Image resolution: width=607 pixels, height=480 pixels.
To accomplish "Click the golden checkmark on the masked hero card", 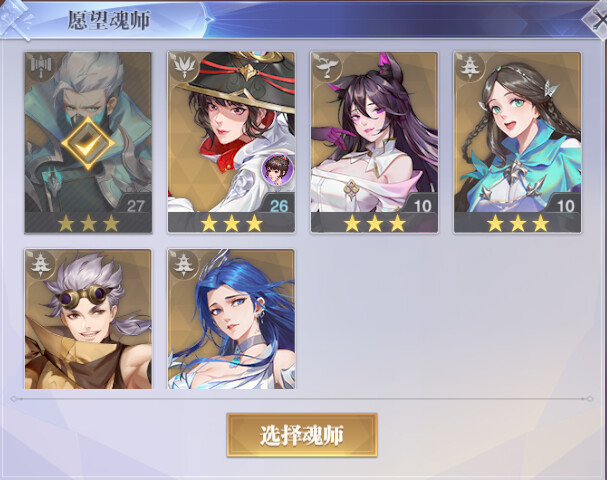I will [x=88, y=143].
